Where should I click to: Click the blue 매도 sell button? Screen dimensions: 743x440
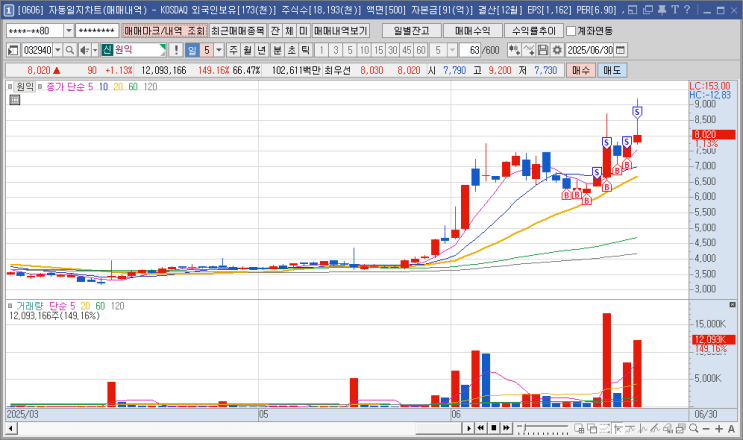click(612, 70)
